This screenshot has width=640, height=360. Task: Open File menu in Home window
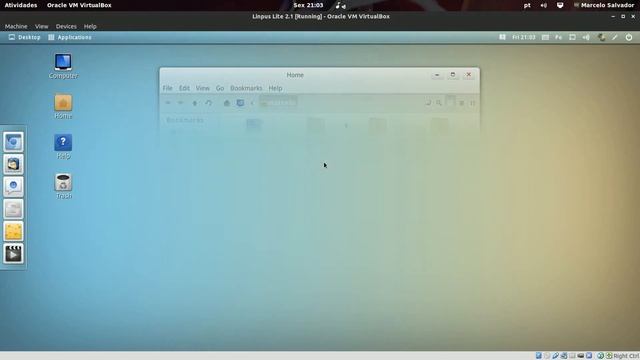(x=167, y=88)
